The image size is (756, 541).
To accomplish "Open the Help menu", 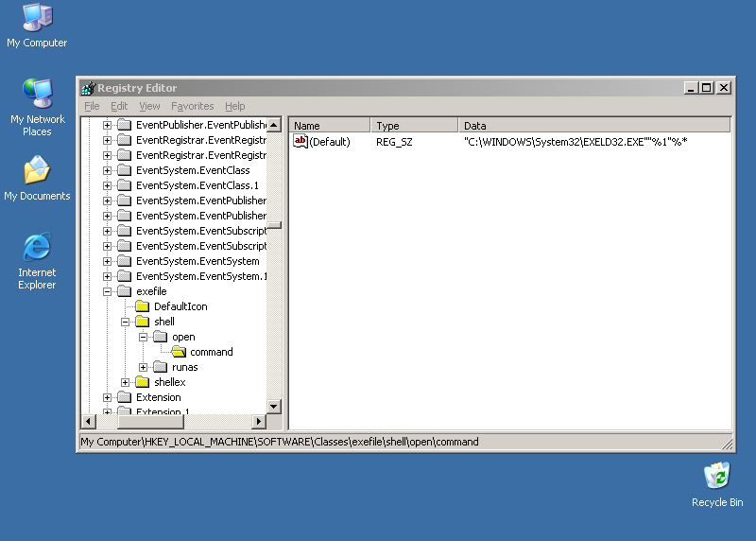I will pyautogui.click(x=234, y=106).
